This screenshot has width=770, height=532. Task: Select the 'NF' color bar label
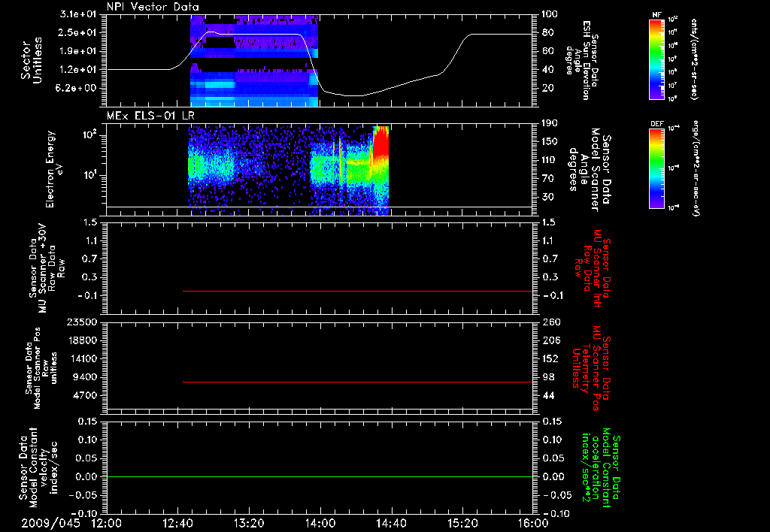click(656, 15)
